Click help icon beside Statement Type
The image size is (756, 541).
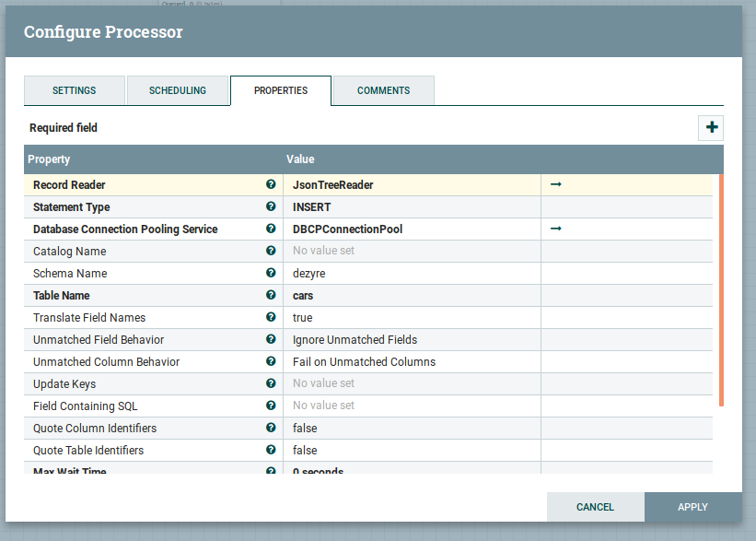point(271,207)
